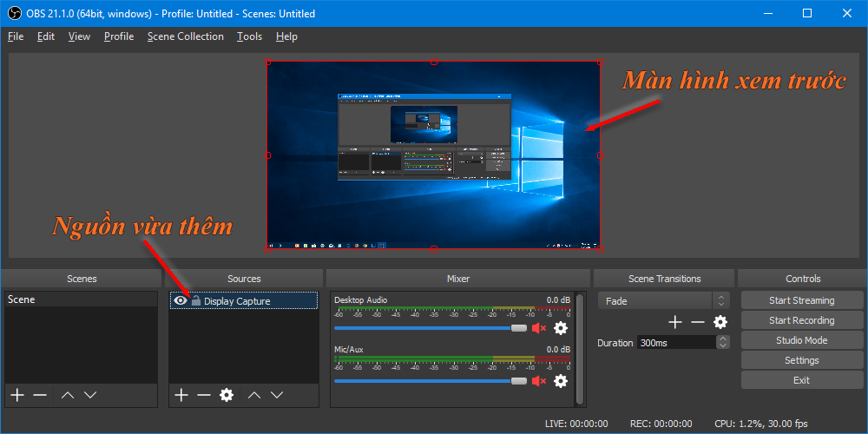Enter Studio Mode
The image size is (868, 434).
click(801, 340)
